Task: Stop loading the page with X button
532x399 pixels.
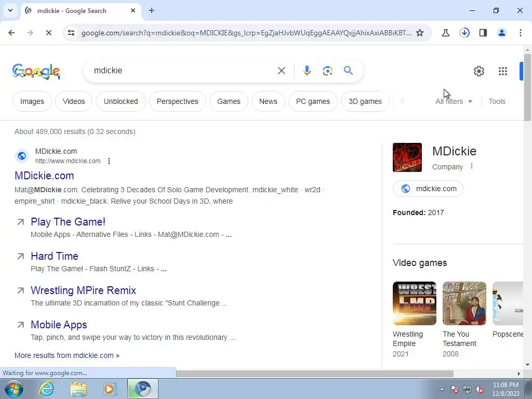Action: pos(48,33)
